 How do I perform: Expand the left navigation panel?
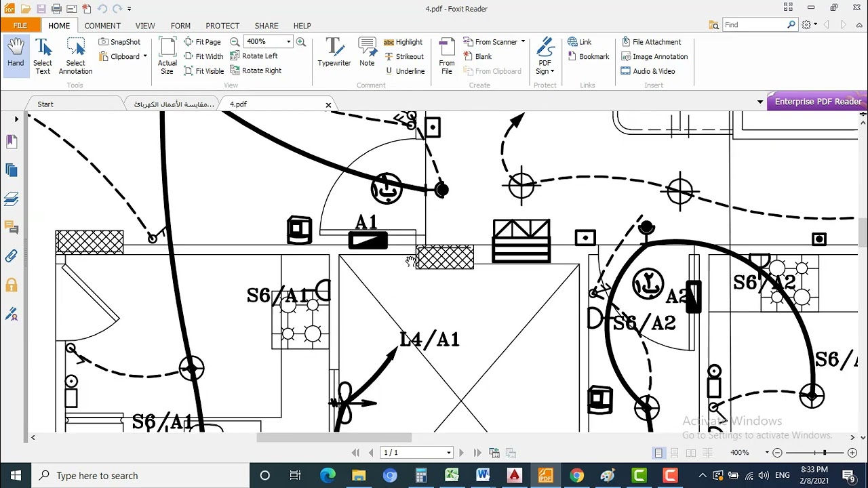click(16, 119)
